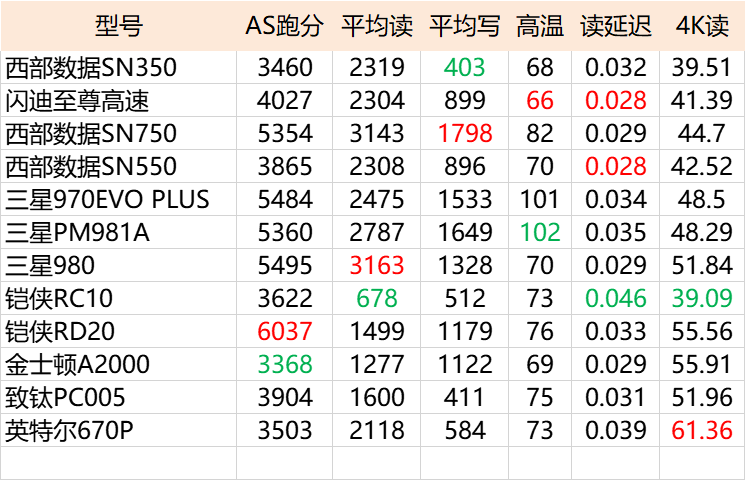Click the red average read 3163
745x480 pixels.
[x=377, y=265]
